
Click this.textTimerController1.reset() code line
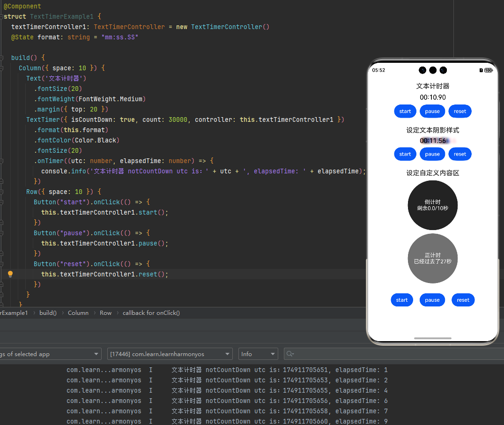point(104,274)
